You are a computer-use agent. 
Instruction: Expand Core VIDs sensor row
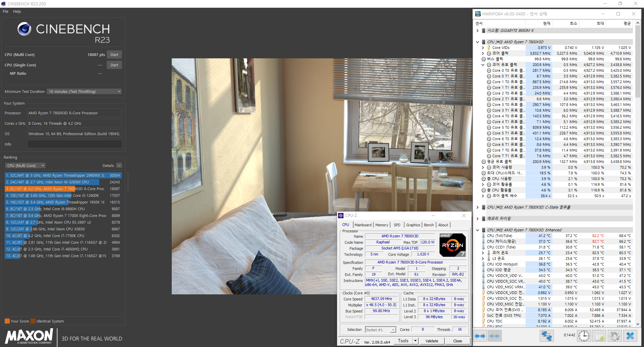[x=483, y=48]
